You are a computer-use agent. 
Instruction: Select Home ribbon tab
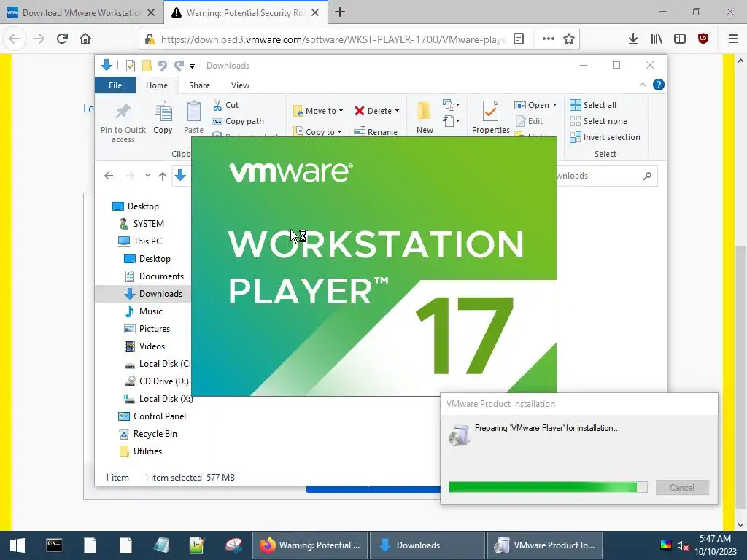[157, 85]
